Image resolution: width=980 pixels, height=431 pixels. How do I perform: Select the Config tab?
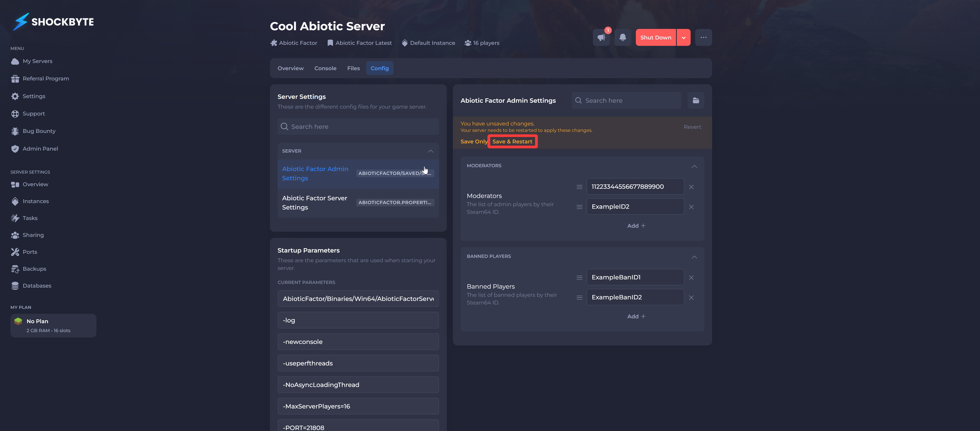[379, 68]
